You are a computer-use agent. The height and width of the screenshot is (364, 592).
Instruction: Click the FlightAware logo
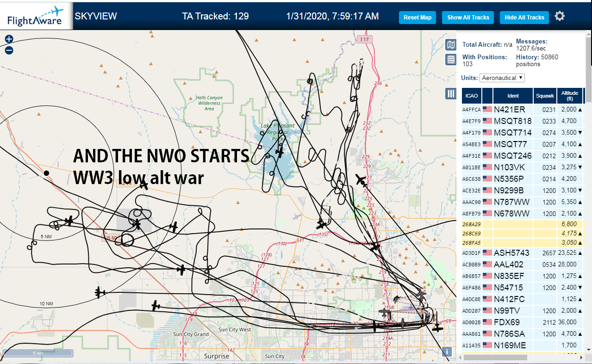tap(36, 16)
